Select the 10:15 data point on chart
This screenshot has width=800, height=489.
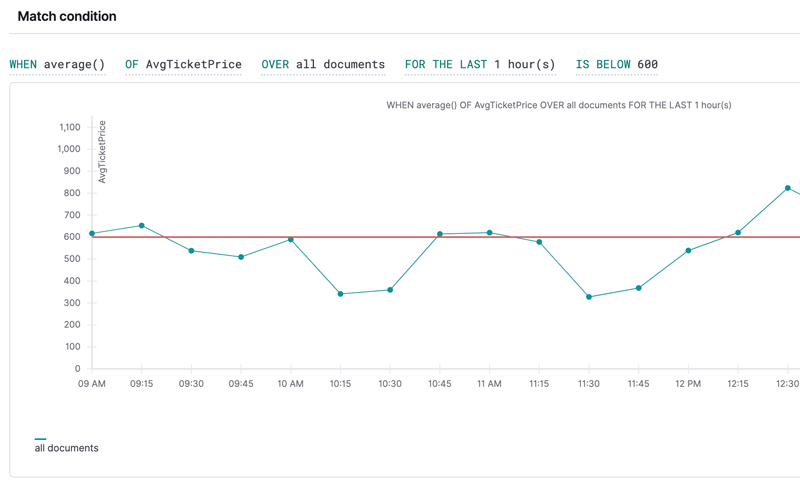pos(341,294)
